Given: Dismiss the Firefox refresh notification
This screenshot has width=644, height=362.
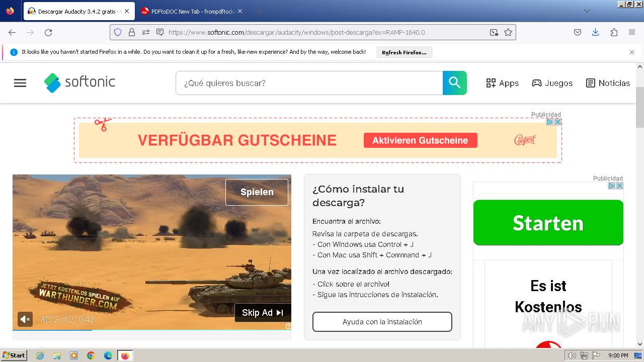Looking at the screenshot, I should coord(632,52).
